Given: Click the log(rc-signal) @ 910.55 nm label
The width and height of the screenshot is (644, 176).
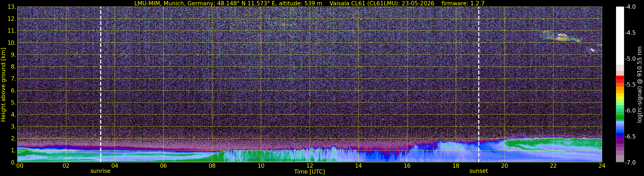Looking at the screenshot, I should click(x=640, y=85).
